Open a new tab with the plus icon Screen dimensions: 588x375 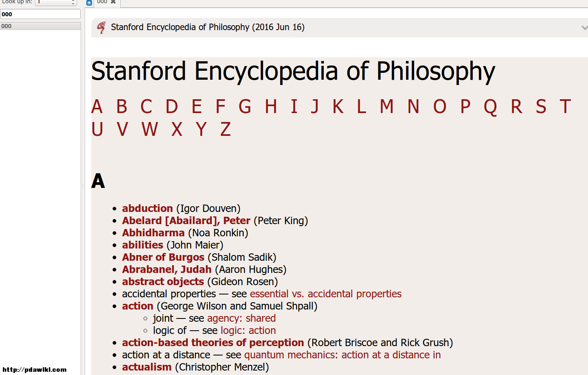(89, 3)
